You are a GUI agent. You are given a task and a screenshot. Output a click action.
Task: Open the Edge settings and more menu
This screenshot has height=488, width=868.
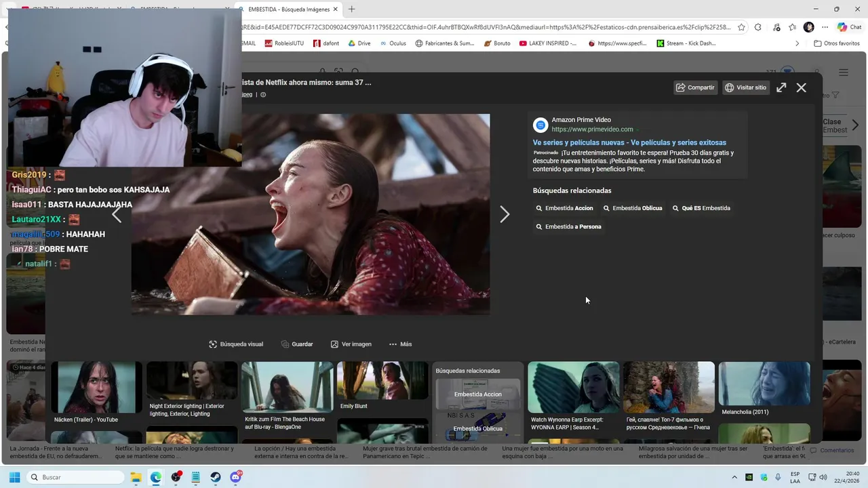825,27
